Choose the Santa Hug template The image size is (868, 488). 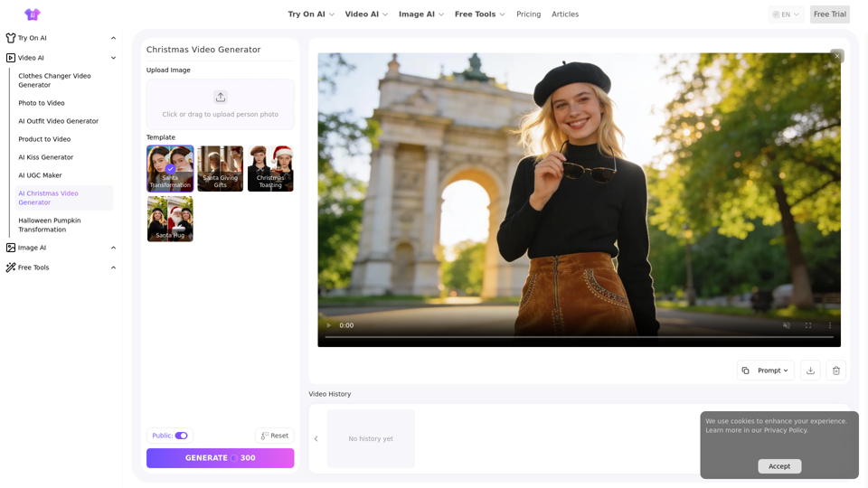(170, 219)
